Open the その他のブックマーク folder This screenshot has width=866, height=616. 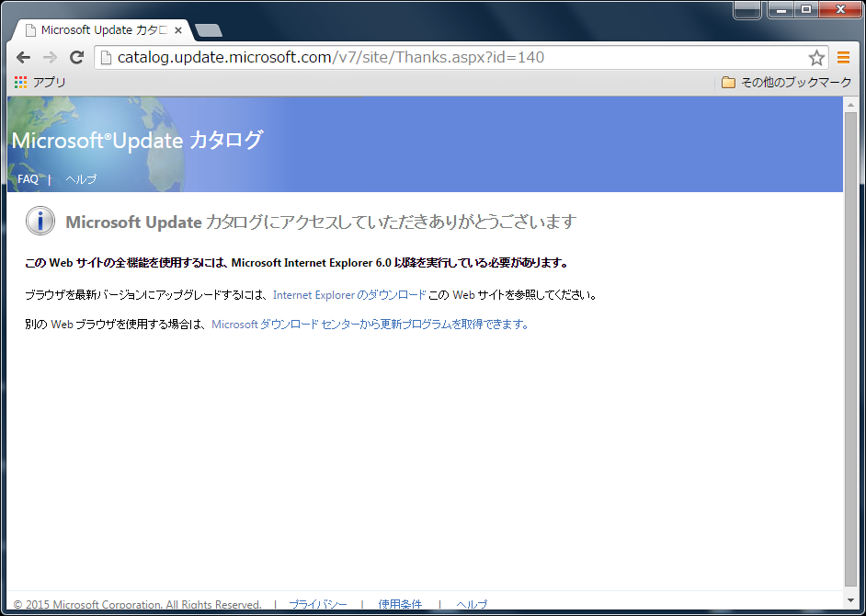(x=787, y=83)
